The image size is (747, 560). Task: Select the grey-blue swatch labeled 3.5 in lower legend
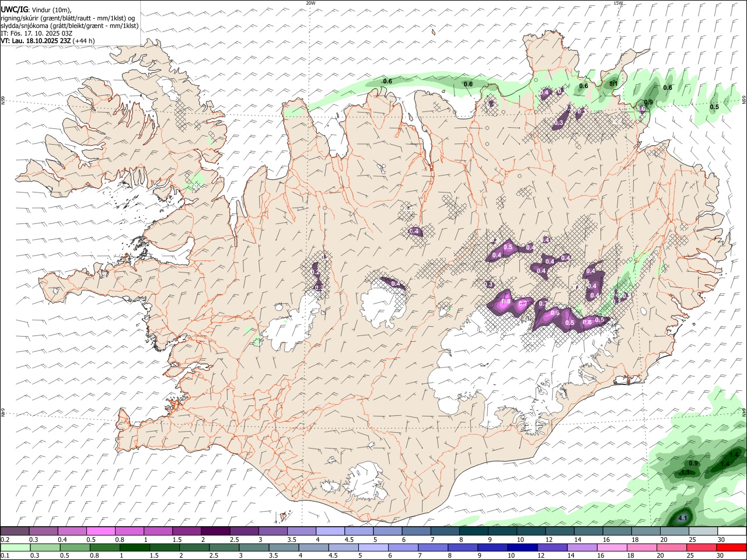pyautogui.click(x=283, y=547)
